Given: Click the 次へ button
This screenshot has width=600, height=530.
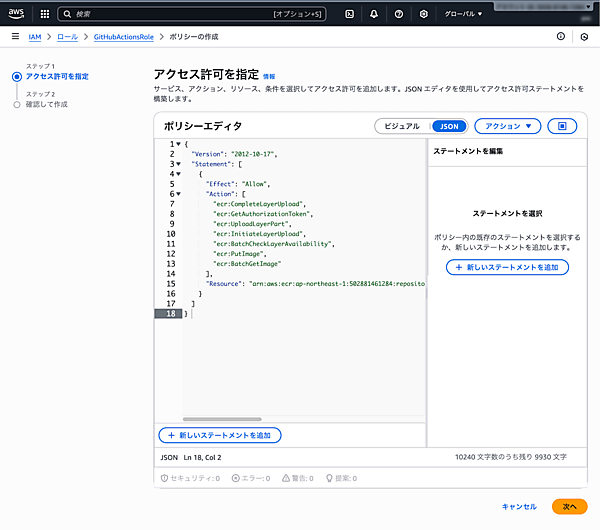Looking at the screenshot, I should click(x=569, y=507).
